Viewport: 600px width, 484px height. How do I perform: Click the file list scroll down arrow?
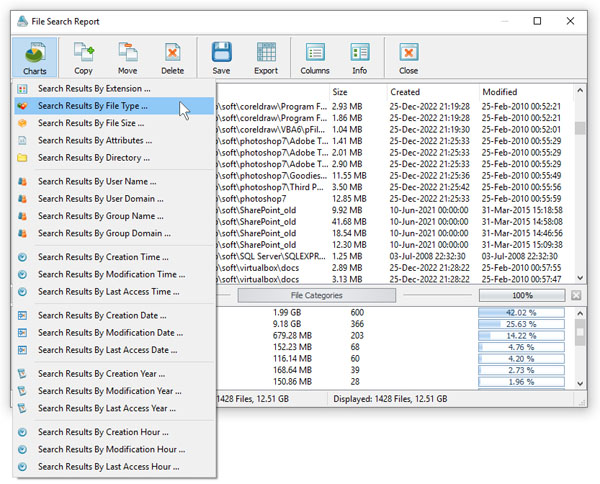click(580, 278)
